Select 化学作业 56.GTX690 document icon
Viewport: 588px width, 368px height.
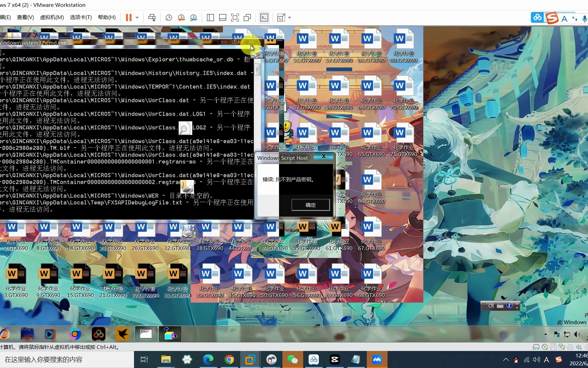[306, 281]
